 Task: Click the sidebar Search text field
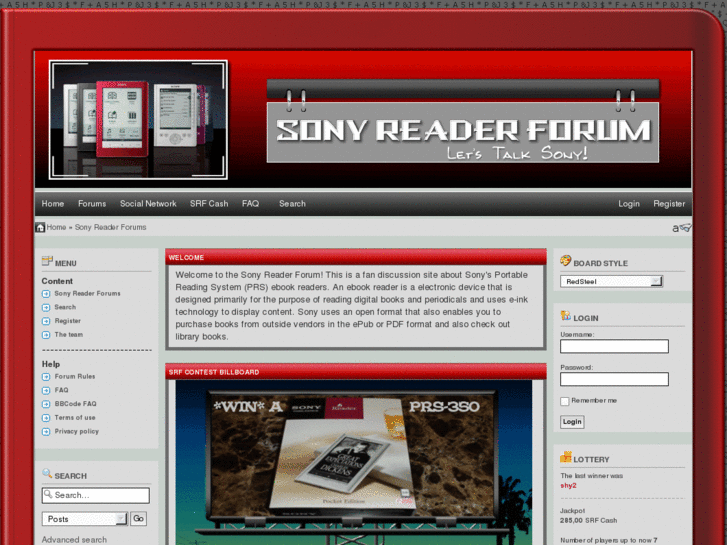point(96,495)
